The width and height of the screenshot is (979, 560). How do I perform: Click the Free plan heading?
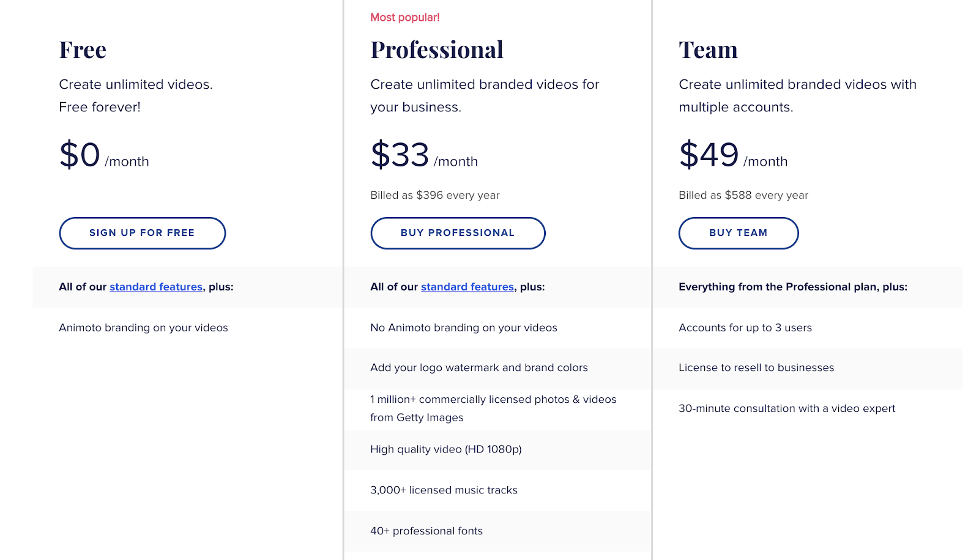tap(83, 50)
